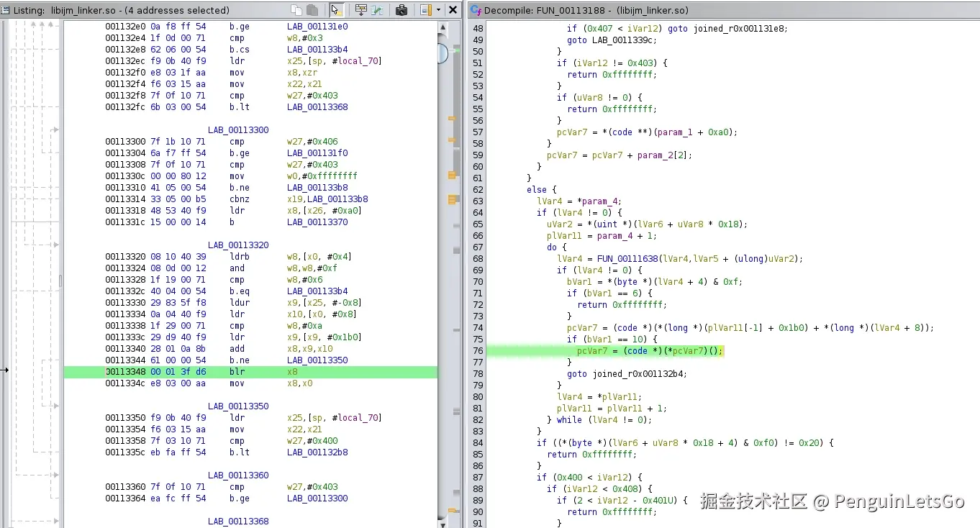The width and height of the screenshot is (980, 528).
Task: Click operand x8,x9,x10 of add instruction
Action: pyautogui.click(x=310, y=349)
